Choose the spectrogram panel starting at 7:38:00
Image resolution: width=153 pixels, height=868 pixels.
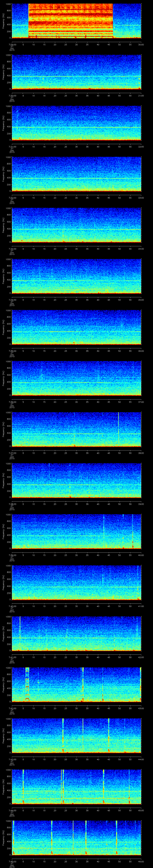click(77, 481)
